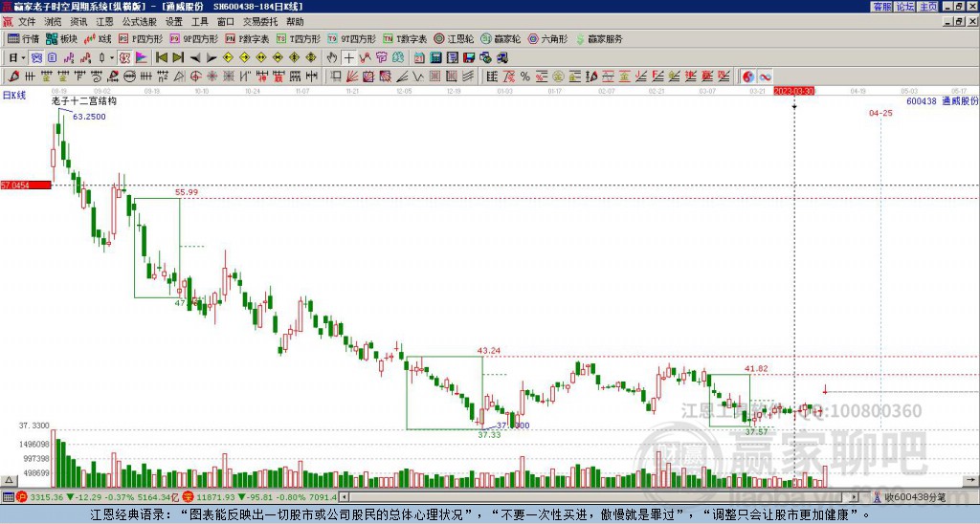Open the 9P四方形 tool
The height and width of the screenshot is (524, 980).
193,38
